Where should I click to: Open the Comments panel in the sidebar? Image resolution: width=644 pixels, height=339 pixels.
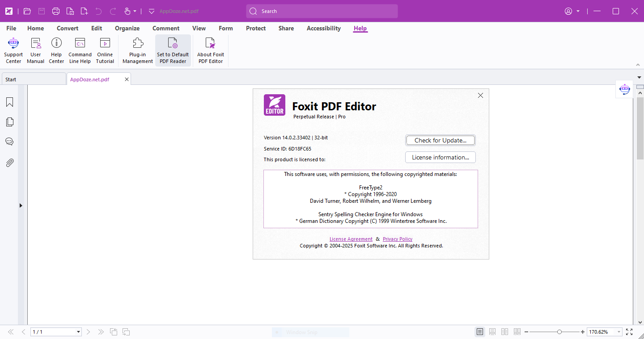click(9, 142)
